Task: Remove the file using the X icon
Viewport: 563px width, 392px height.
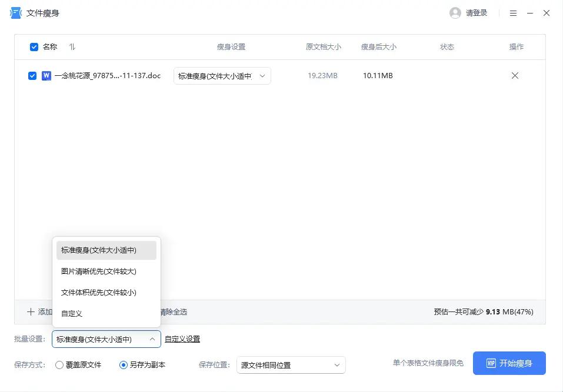Action: tap(515, 75)
